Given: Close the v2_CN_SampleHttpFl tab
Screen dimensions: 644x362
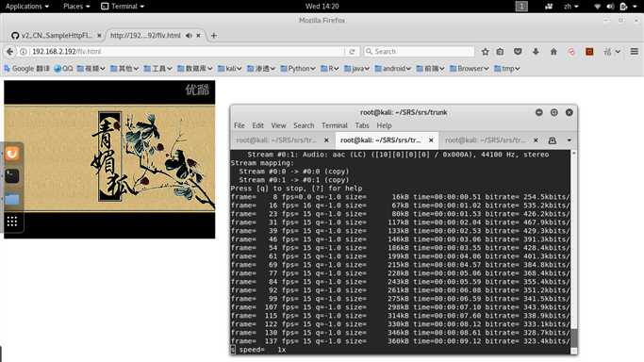Looking at the screenshot, I should click(99, 35).
